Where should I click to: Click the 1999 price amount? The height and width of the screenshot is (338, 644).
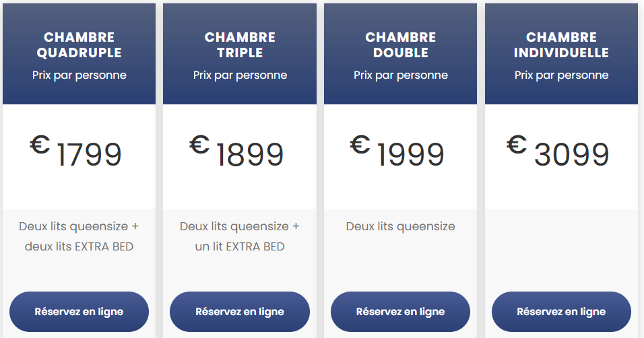click(410, 155)
